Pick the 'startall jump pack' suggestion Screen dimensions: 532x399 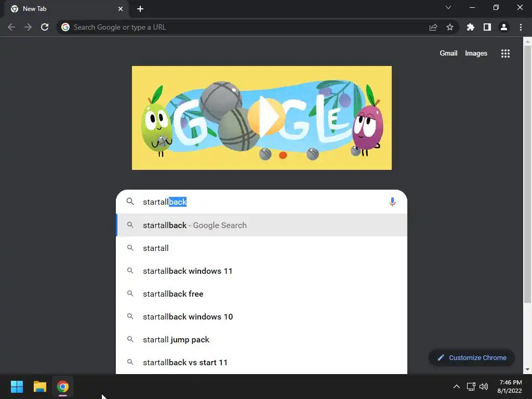262,340
